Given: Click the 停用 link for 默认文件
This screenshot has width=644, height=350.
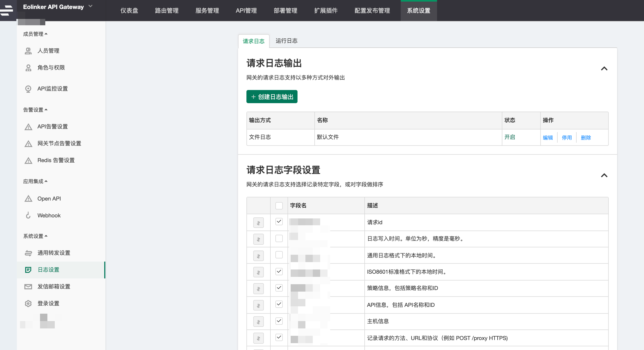Looking at the screenshot, I should [x=567, y=138].
